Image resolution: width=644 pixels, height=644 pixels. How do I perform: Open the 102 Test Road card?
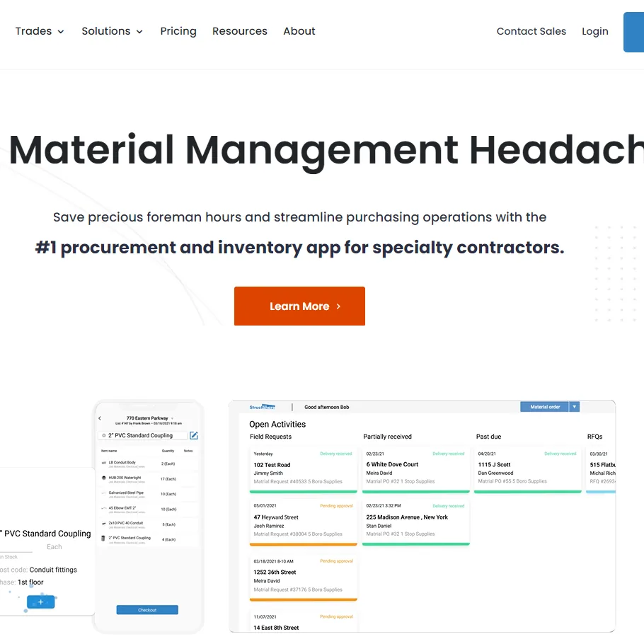point(304,470)
